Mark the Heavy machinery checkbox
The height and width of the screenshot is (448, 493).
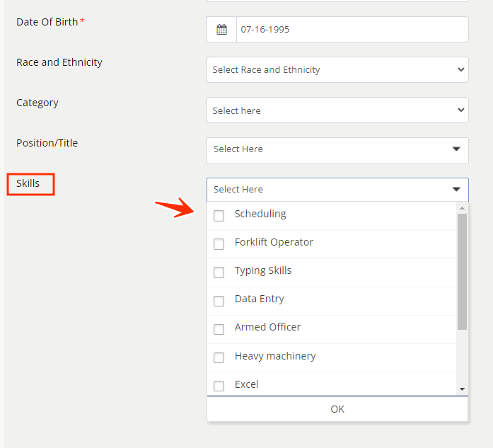pos(219,357)
